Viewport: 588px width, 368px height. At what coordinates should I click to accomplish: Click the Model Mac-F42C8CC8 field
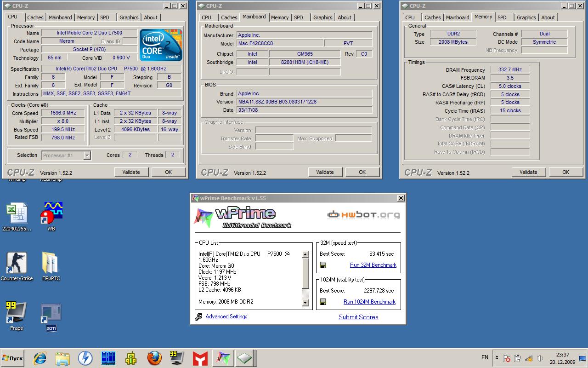pyautogui.click(x=279, y=43)
